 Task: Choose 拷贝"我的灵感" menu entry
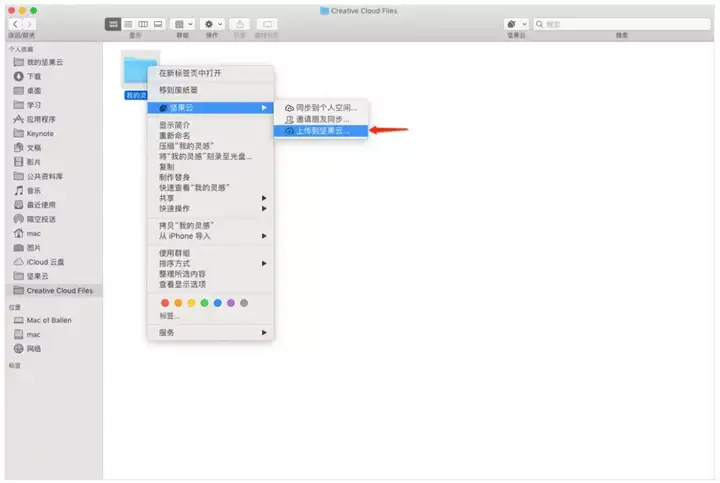[x=210, y=225]
